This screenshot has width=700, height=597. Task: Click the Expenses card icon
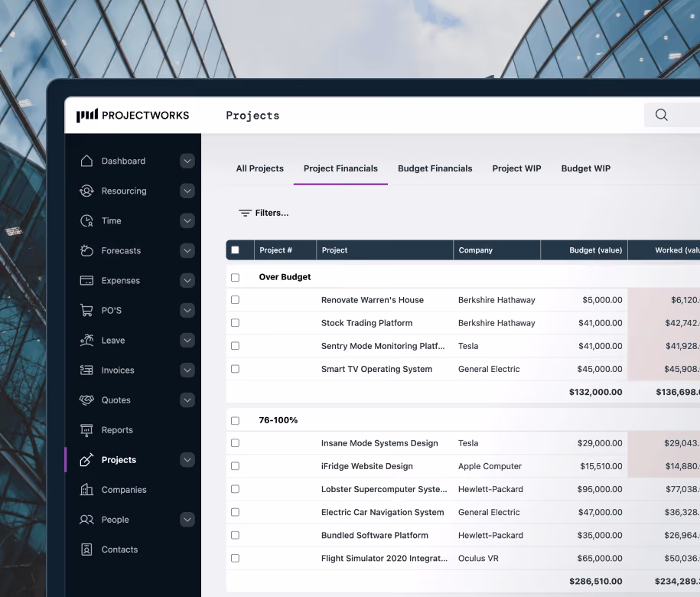coord(86,280)
